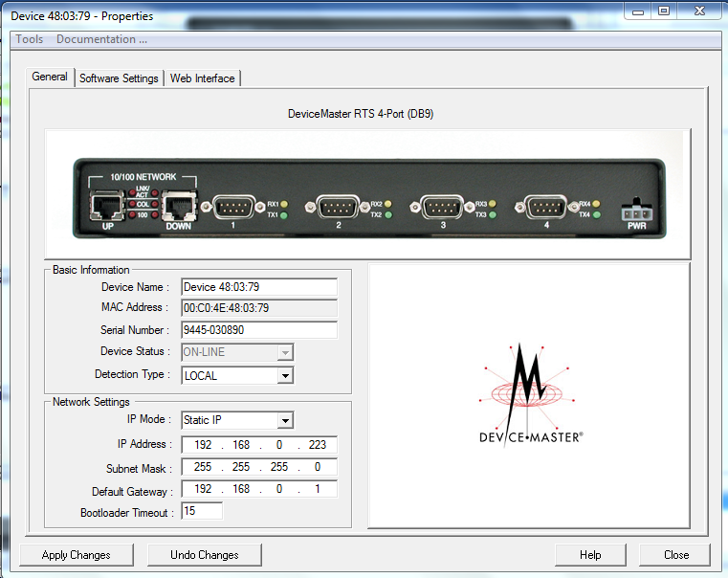
Task: Click the RX2 yellow LED indicator
Action: coord(388,204)
